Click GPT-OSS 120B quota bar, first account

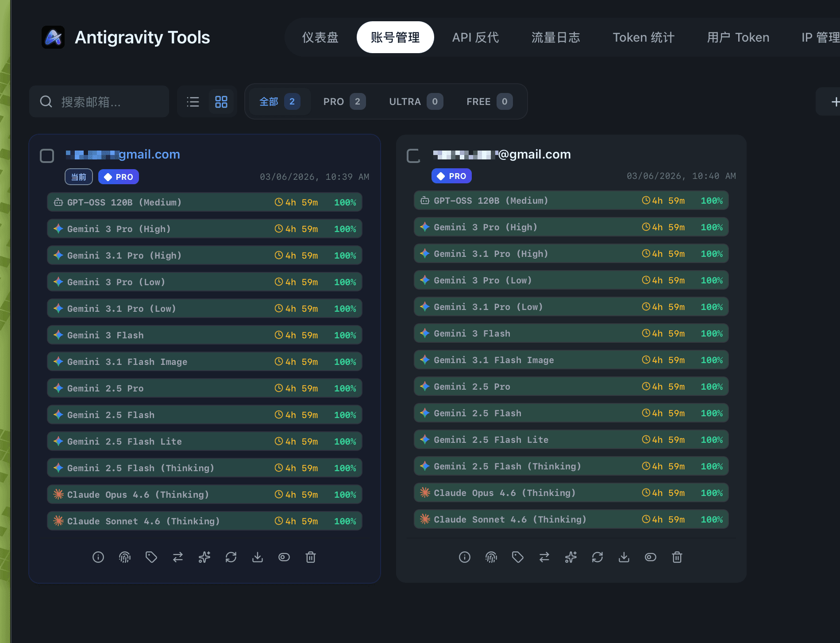(x=204, y=202)
